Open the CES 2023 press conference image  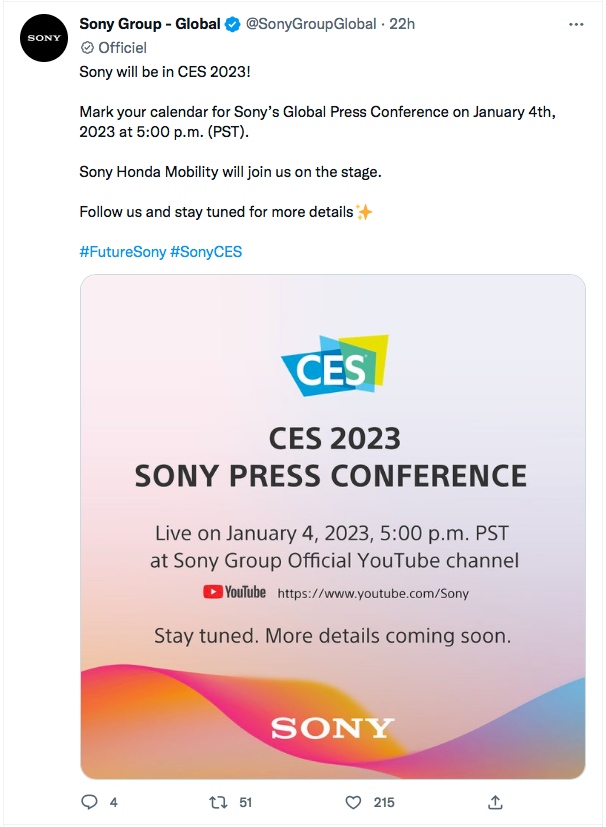[333, 526]
